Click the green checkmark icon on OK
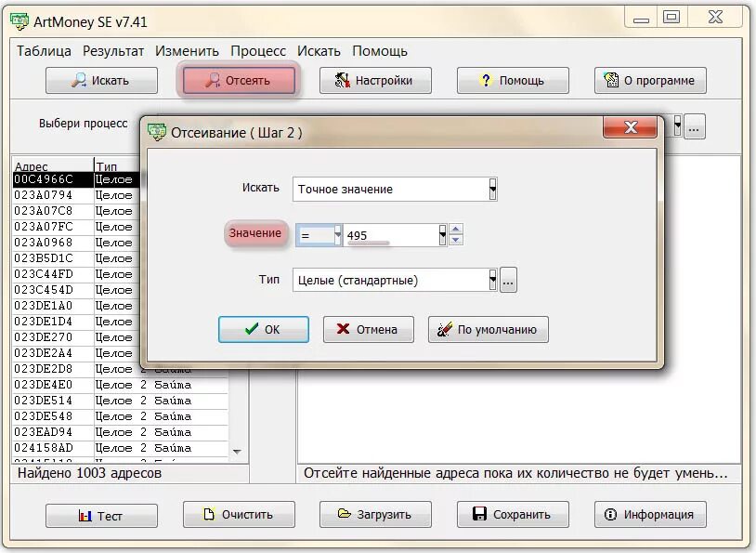 pyautogui.click(x=251, y=329)
